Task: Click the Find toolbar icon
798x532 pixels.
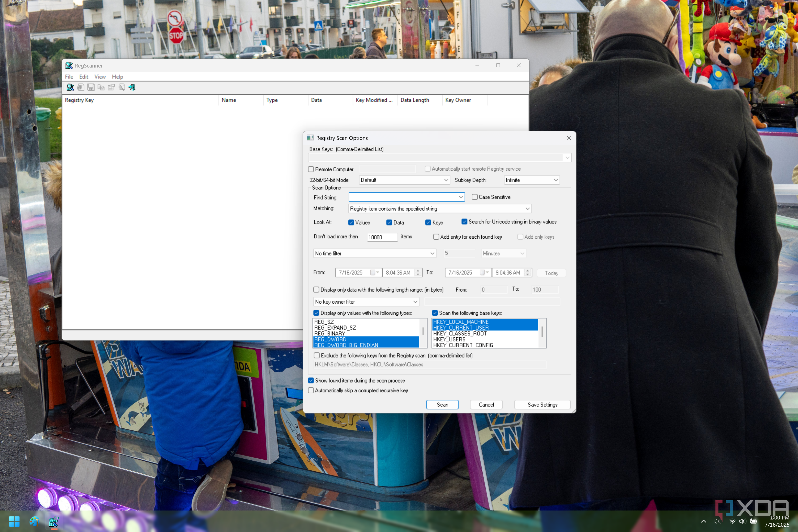Action: tap(122, 87)
